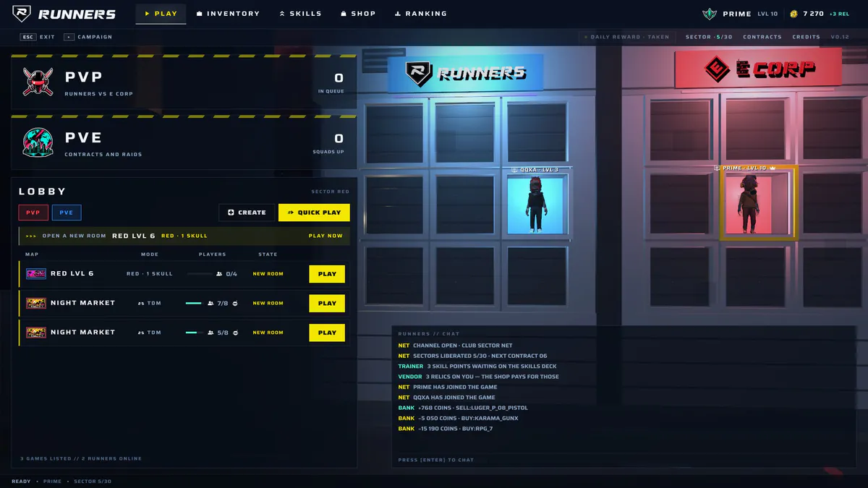Viewport: 868px width, 488px height.
Task: Click the players icon in Red Lvl 6 row
Action: [x=219, y=274]
